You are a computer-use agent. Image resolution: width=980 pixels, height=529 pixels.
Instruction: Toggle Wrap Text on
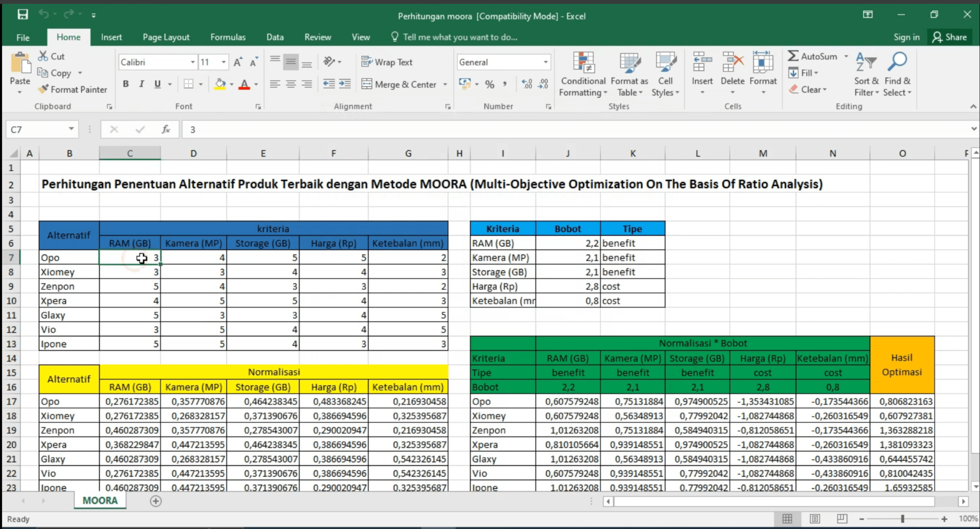(387, 62)
